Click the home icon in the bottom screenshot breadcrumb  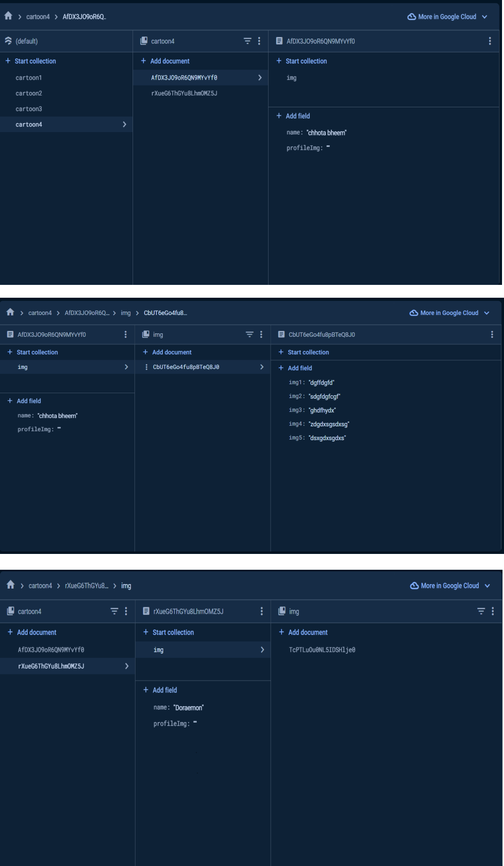click(x=10, y=585)
